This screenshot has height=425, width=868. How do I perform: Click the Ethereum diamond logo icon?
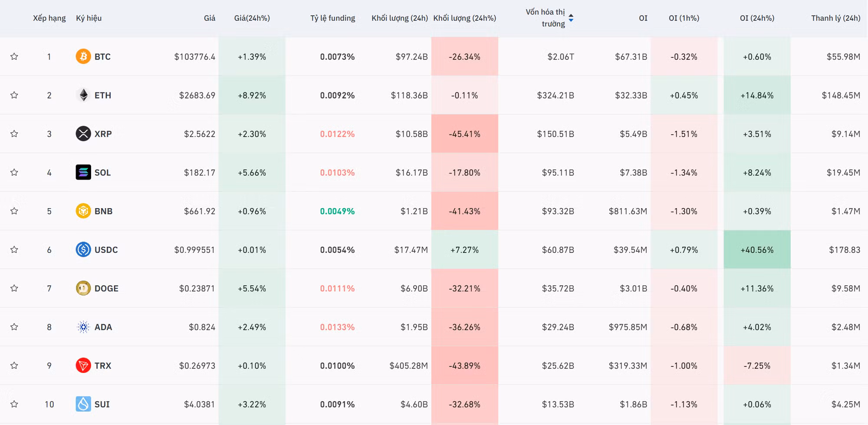click(x=83, y=95)
